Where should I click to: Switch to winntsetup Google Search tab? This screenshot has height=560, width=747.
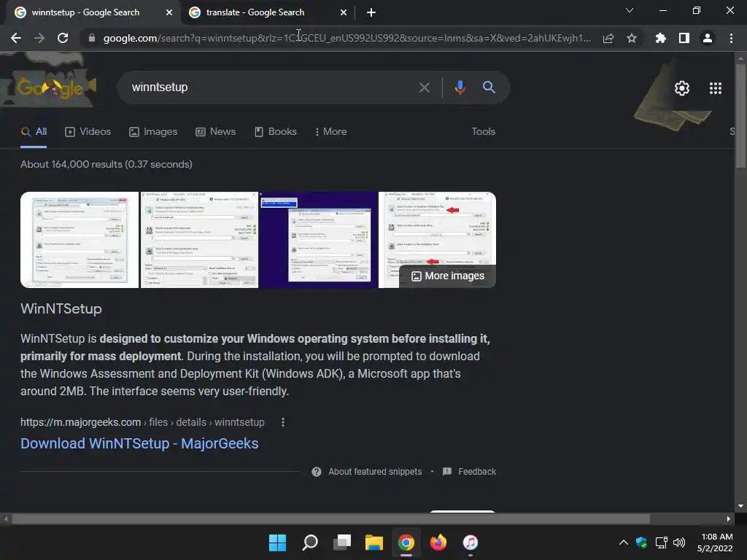[86, 12]
